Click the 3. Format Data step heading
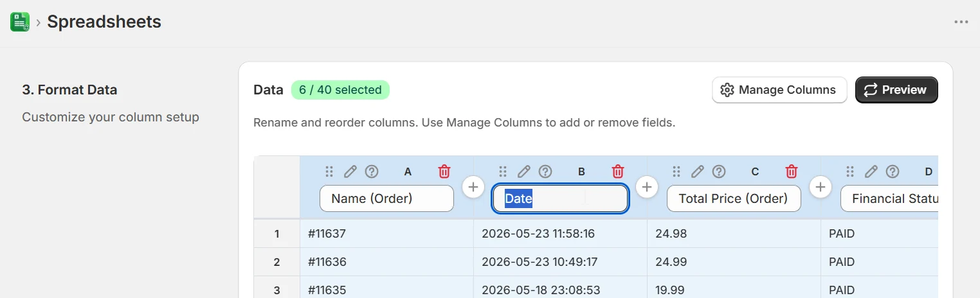Viewport: 980px width, 298px height. point(69,90)
